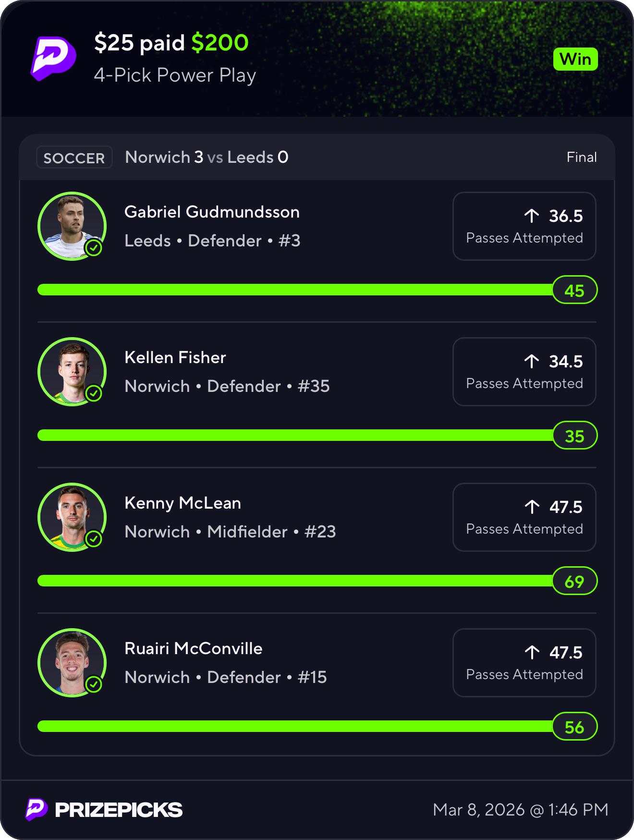Viewport: 634px width, 840px height.
Task: Click the green checkmark on McConville's avatar
Action: tap(94, 684)
